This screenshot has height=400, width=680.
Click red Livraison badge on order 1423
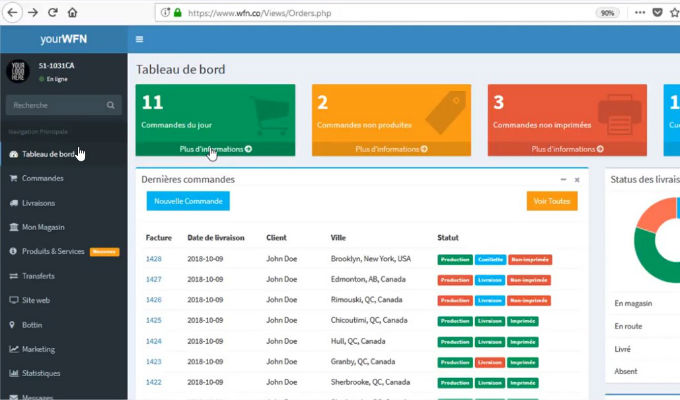click(x=490, y=362)
